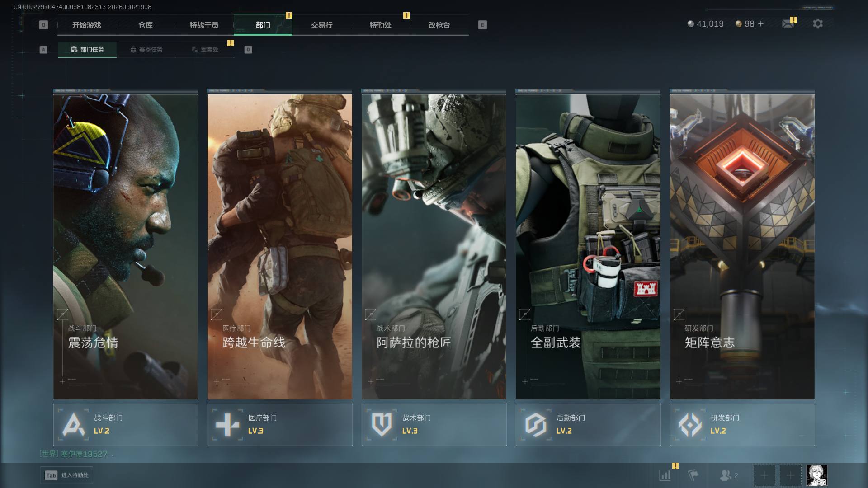Click the 阿萨拉的枪匠 title text
Screen dimensions: 868x488
[414, 343]
